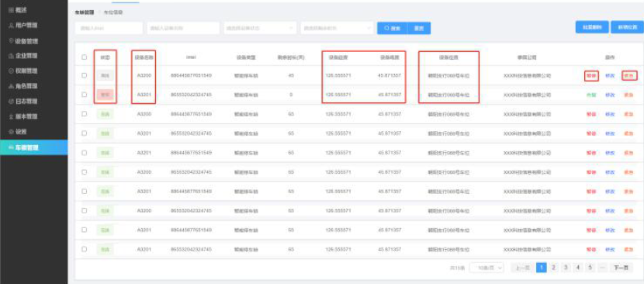Open the device status dropdown filter

[x=260, y=28]
